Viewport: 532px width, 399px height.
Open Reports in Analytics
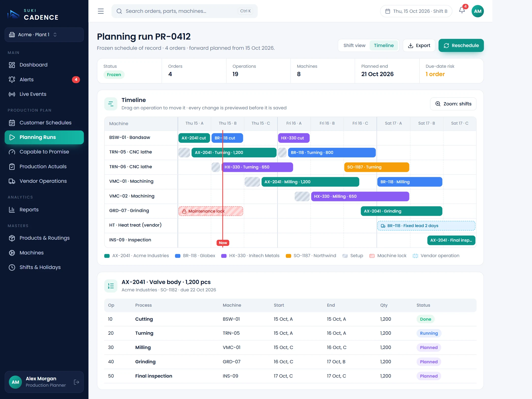coord(44,210)
